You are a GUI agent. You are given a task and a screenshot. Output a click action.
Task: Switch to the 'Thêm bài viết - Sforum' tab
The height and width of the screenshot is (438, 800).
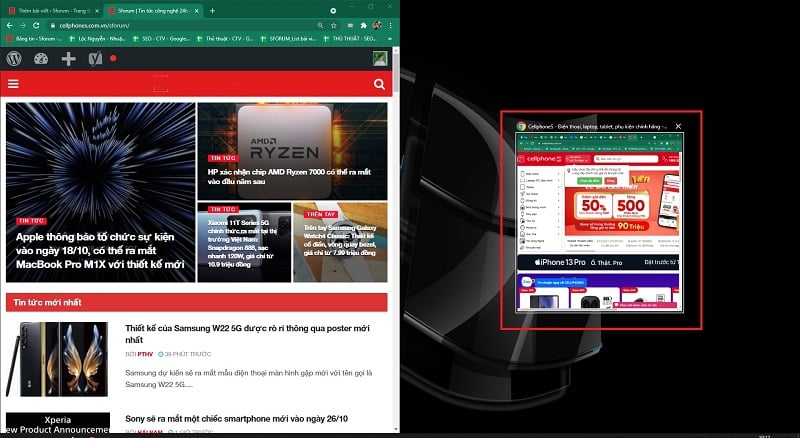tap(51, 11)
